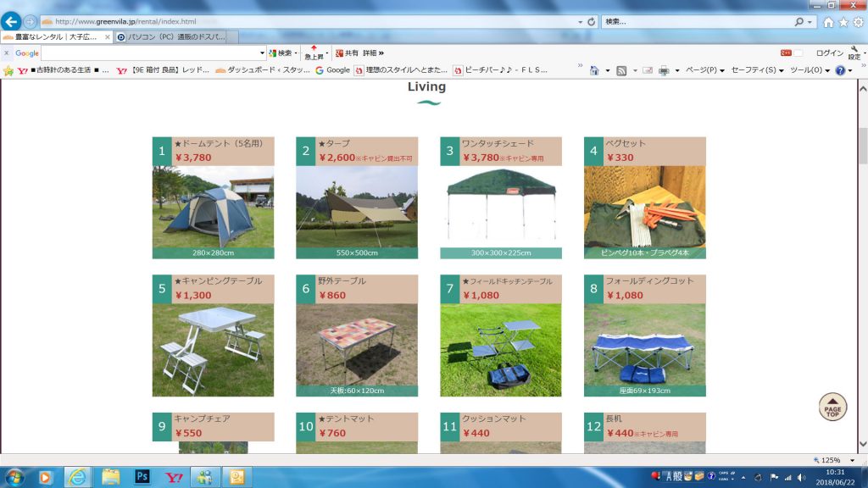Click in the browser 検索 search box
The height and width of the screenshot is (488, 868).
point(698,21)
